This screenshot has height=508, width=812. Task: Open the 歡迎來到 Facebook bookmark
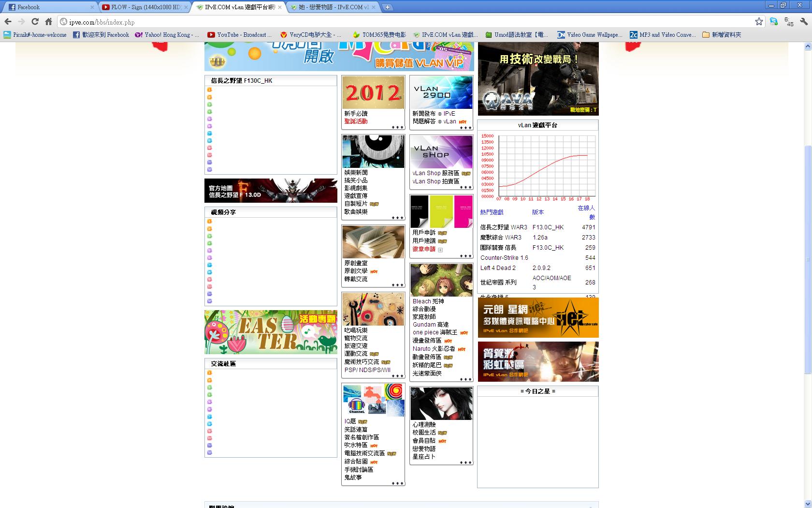point(101,35)
